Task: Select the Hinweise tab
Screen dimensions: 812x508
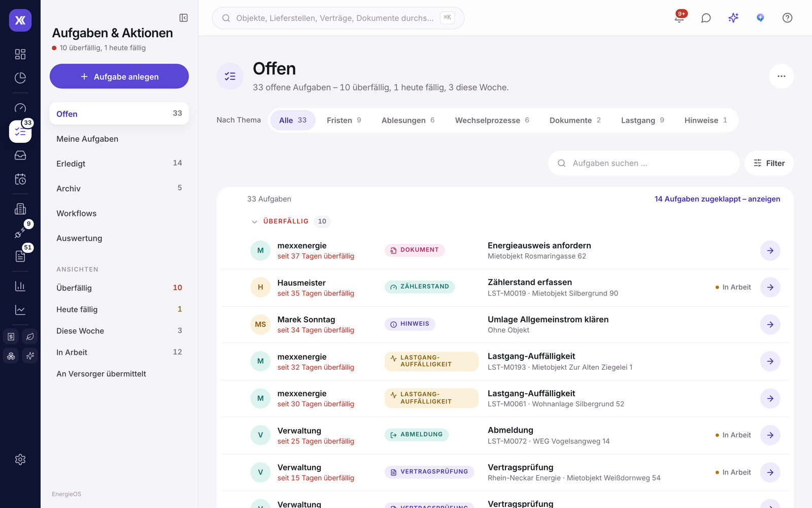Action: [x=705, y=120]
